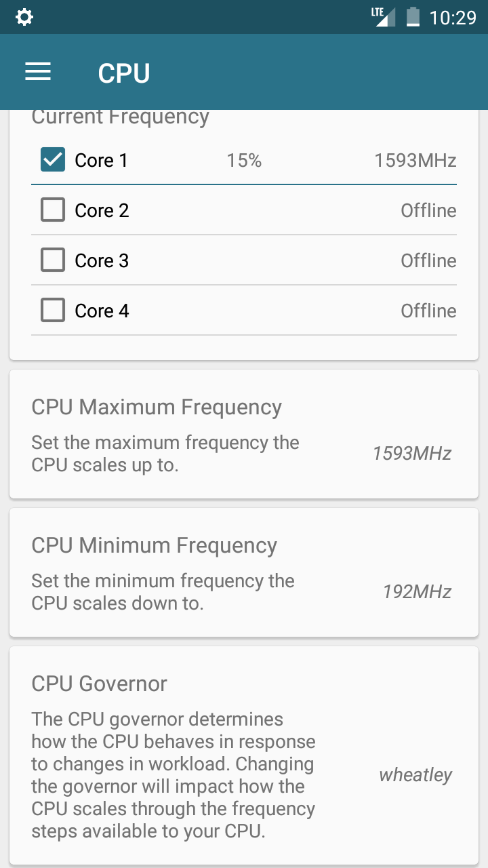Tap the Core 1 1593MHz frequency reading

coord(415,161)
